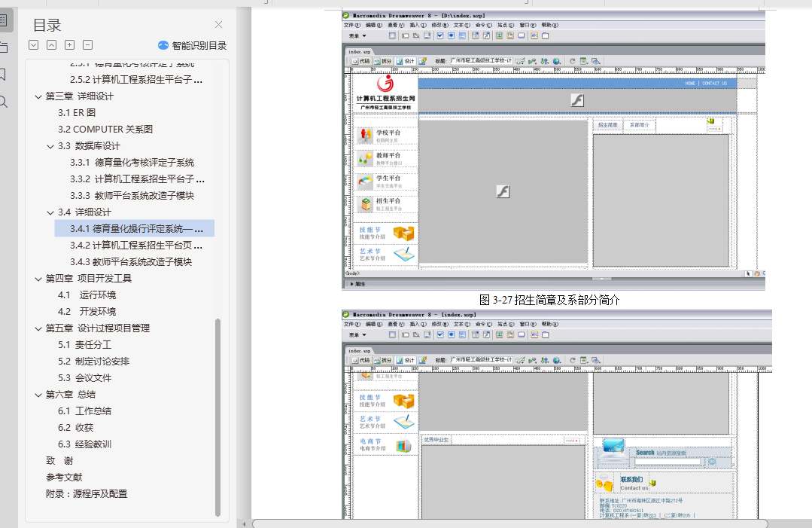The image size is (812, 528).
Task: Go to 3.2 COMPUTER 关系图 heading
Action: [x=105, y=130]
